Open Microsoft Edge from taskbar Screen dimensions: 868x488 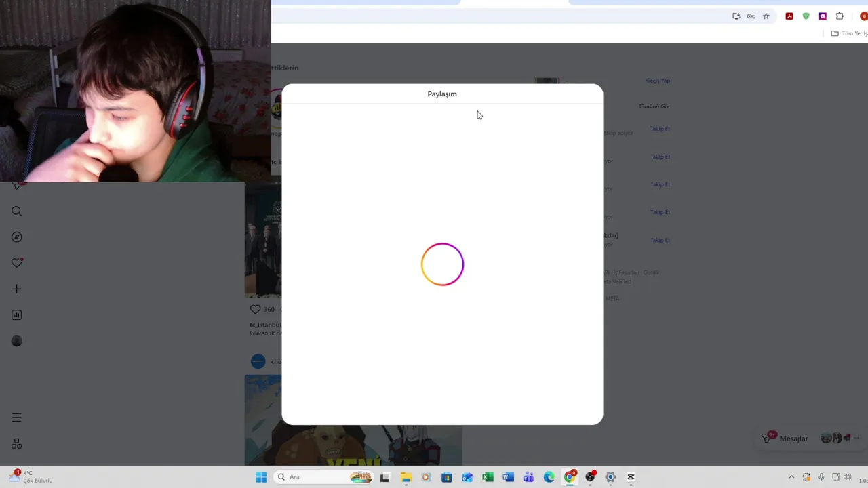click(x=549, y=477)
